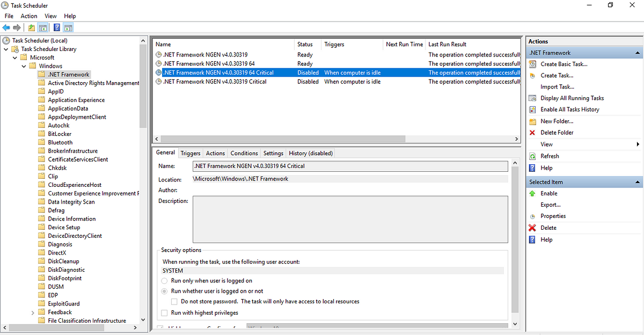Viewport: 644px width, 335px height.
Task: Click Export... under Selected Item
Action: pyautogui.click(x=551, y=205)
